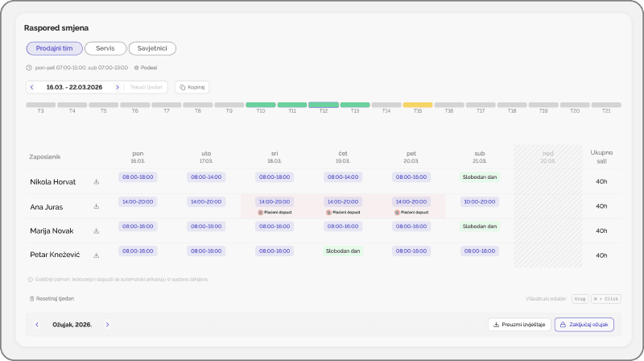Click the download icon beside Ana Juras
Image resolution: width=644 pixels, height=361 pixels.
(97, 206)
